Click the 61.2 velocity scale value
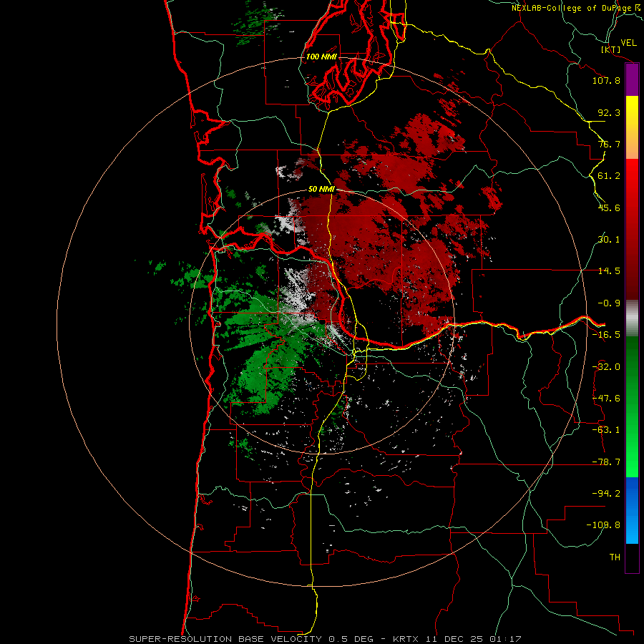The image size is (644, 644). (x=609, y=176)
